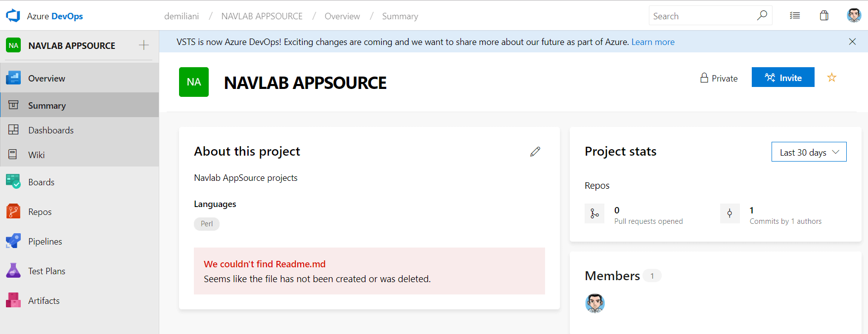
Task: Collapse the Overview sidebar section
Action: pyautogui.click(x=80, y=78)
